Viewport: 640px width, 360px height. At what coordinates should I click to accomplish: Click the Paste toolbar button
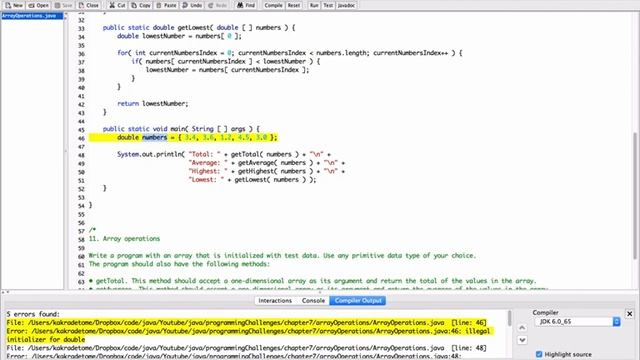coord(166,5)
